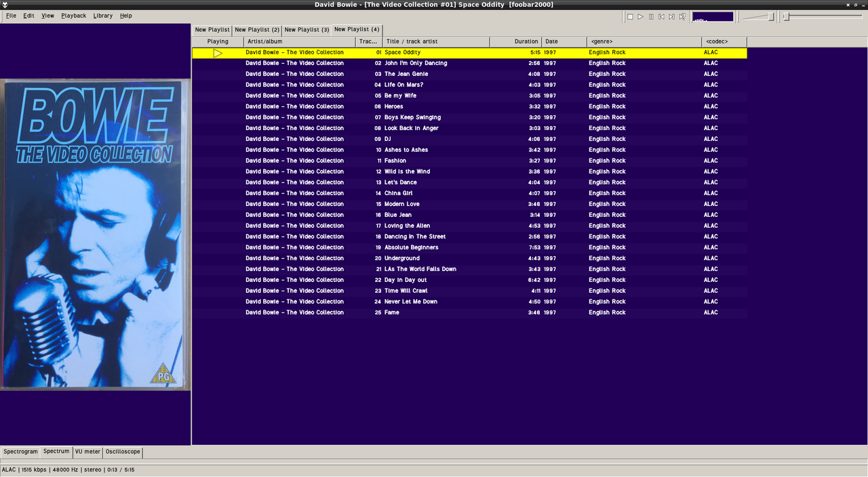Select the track 'Dancing In The Street'

[x=469, y=236]
